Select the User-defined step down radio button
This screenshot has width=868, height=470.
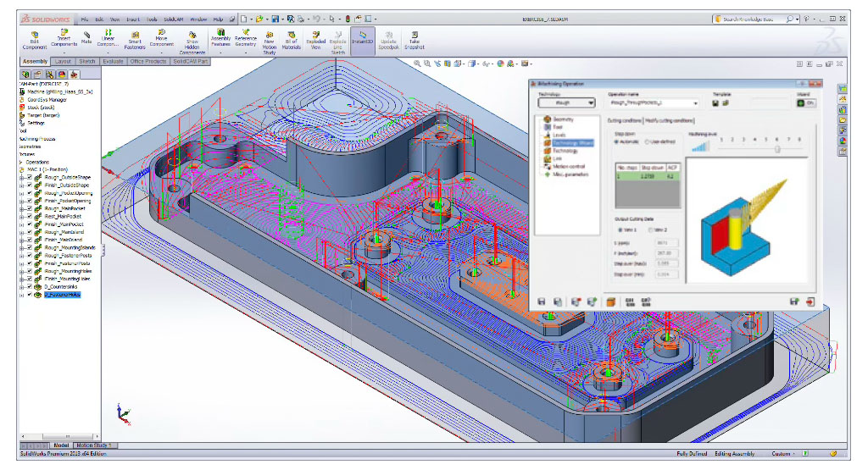[648, 141]
